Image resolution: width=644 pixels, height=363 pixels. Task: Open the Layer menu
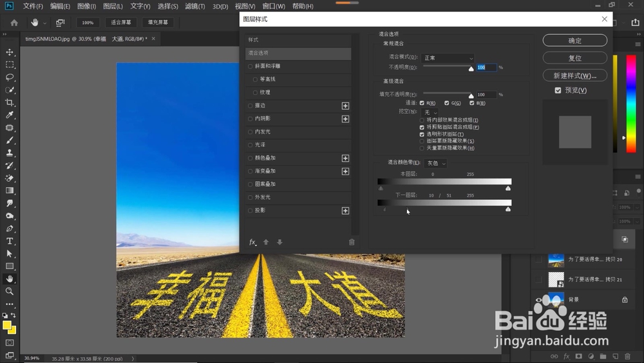click(x=113, y=6)
